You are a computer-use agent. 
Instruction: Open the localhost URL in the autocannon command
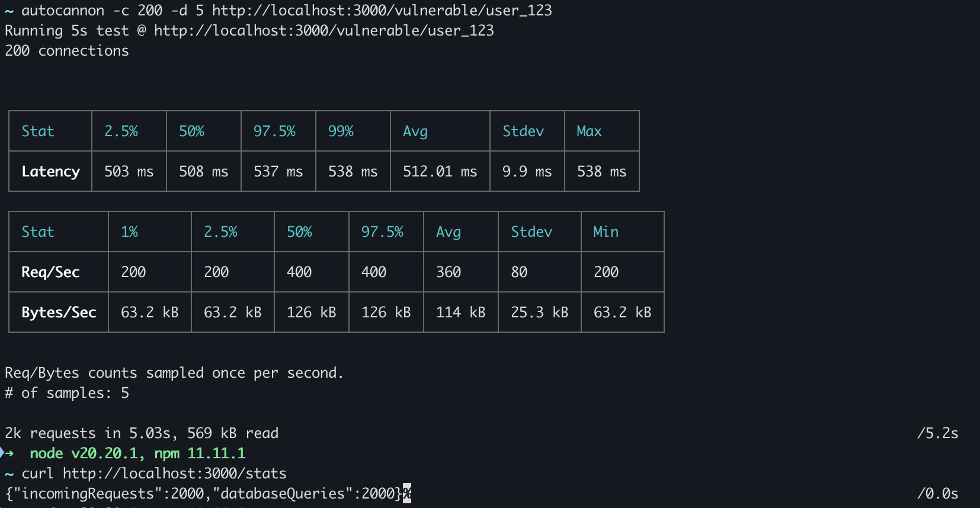(382, 11)
